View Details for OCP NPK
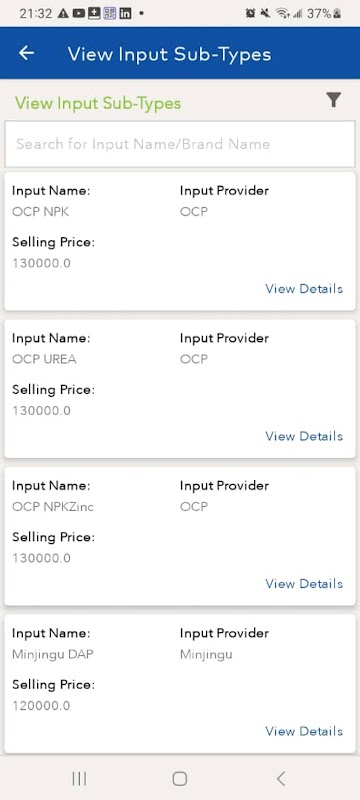 [304, 289]
